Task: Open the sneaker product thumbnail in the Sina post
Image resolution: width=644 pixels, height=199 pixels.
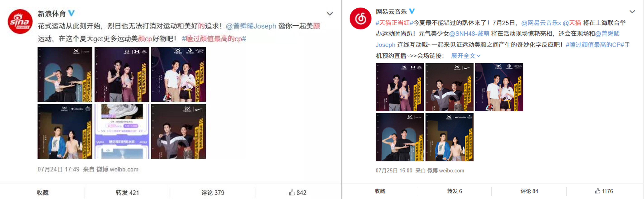Action: pyautogui.click(x=122, y=131)
